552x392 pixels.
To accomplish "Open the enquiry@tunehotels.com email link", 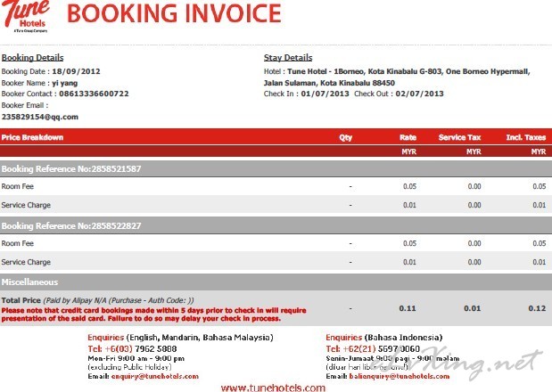I will click(155, 377).
